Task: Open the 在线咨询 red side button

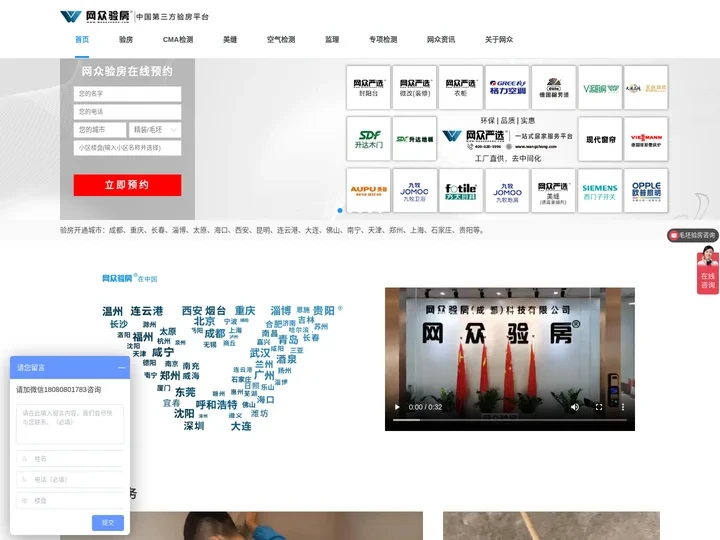Action: [708, 270]
